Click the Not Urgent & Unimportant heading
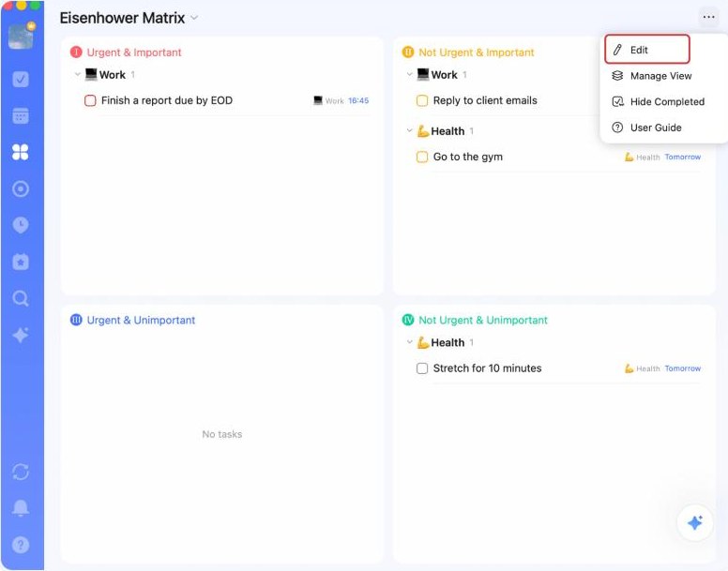The width and height of the screenshot is (728, 571). point(483,320)
